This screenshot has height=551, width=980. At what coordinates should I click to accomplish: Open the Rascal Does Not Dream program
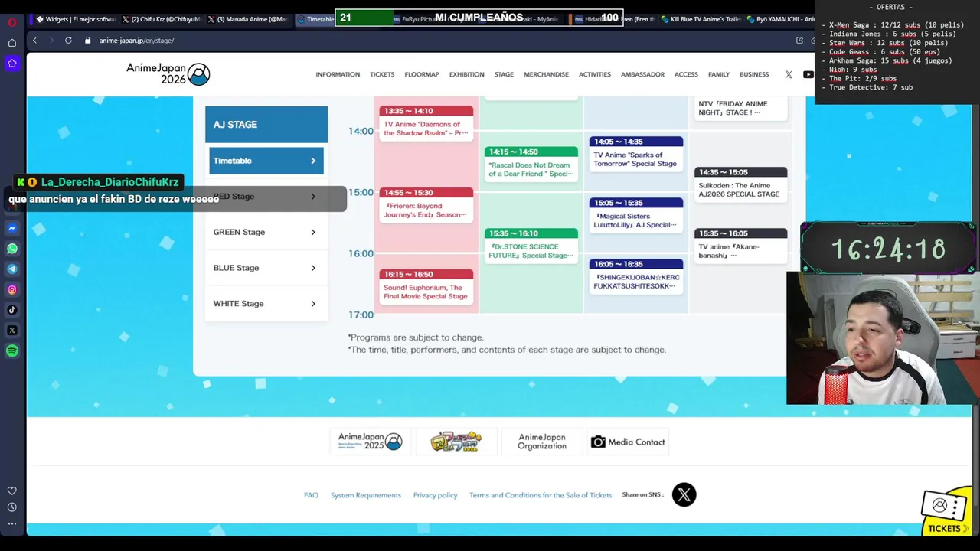point(531,165)
